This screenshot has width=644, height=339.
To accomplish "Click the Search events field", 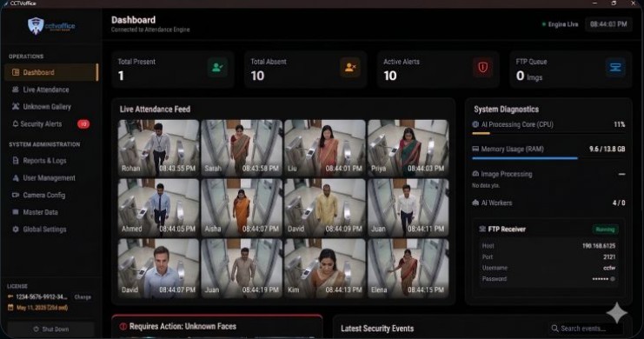I will coord(586,329).
